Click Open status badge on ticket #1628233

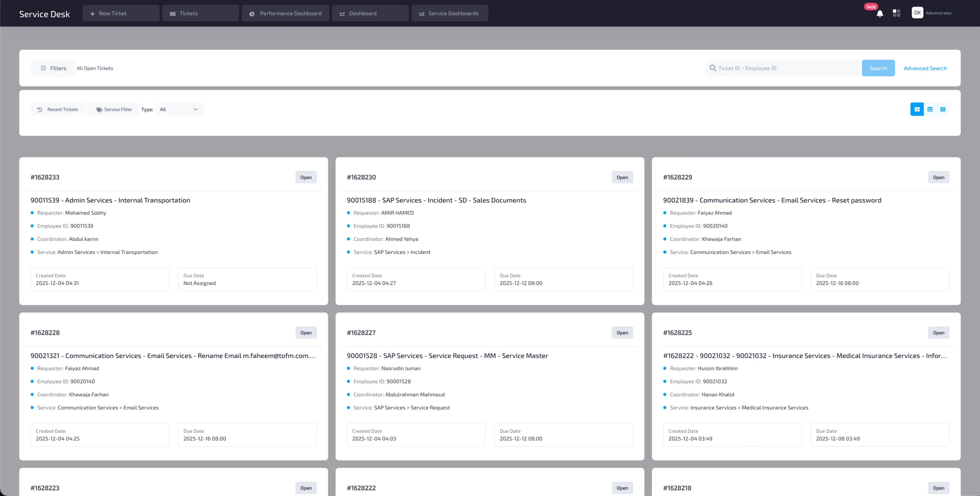[x=305, y=177]
